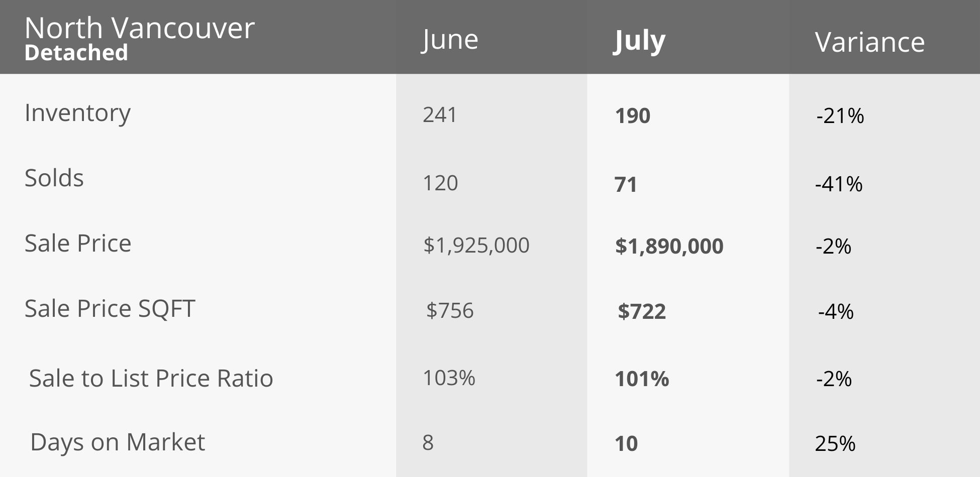Click the 25% days on market variance

(x=835, y=443)
